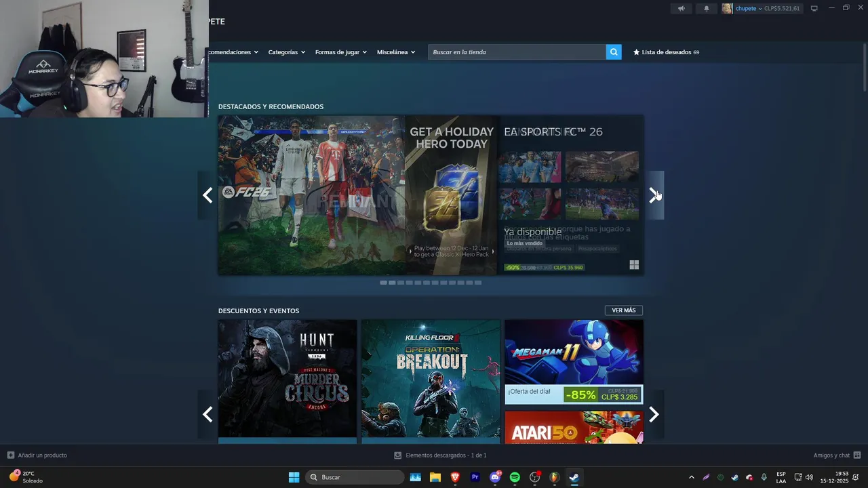Open the EA FC26 featured banner image
The height and width of the screenshot is (488, 868).
point(312,195)
